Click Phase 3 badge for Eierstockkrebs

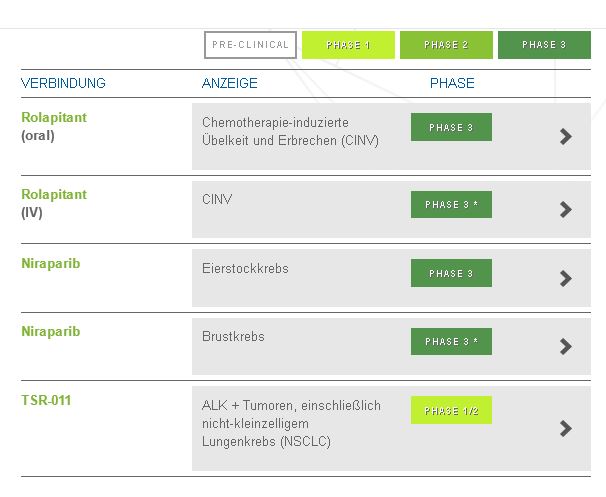pos(451,273)
